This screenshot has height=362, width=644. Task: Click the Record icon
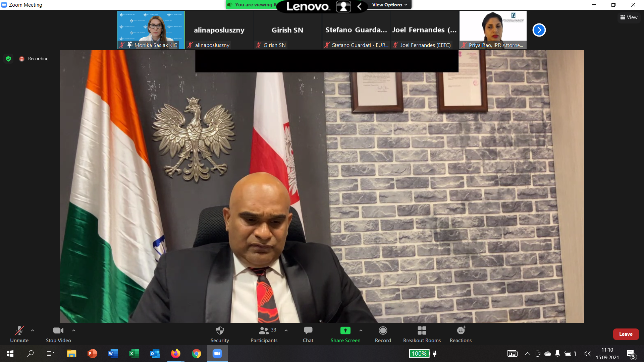click(x=383, y=331)
